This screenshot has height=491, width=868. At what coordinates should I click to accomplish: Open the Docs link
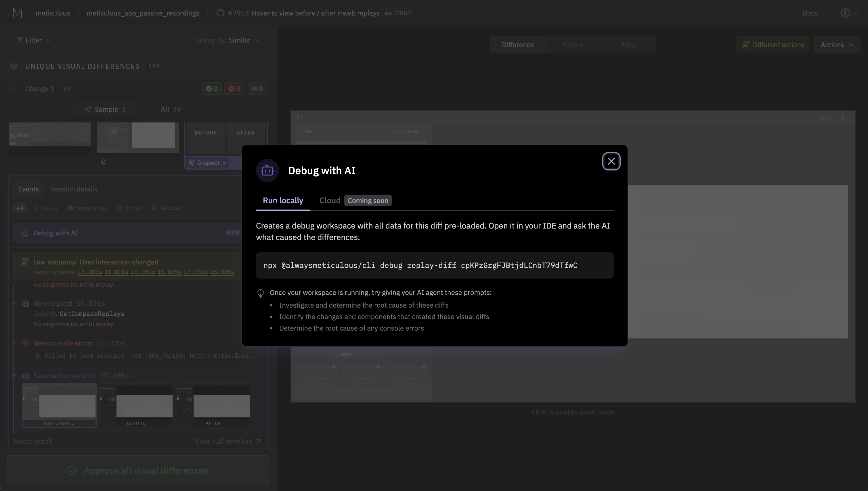(x=810, y=13)
